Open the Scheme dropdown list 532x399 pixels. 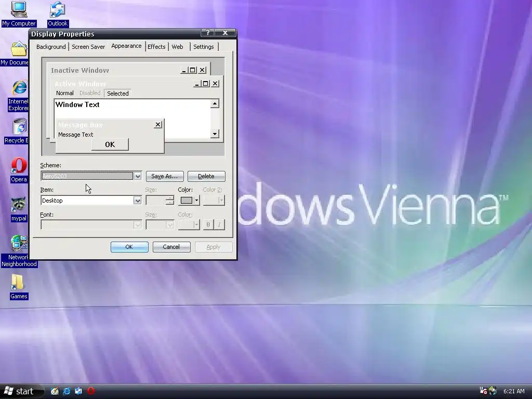click(137, 176)
